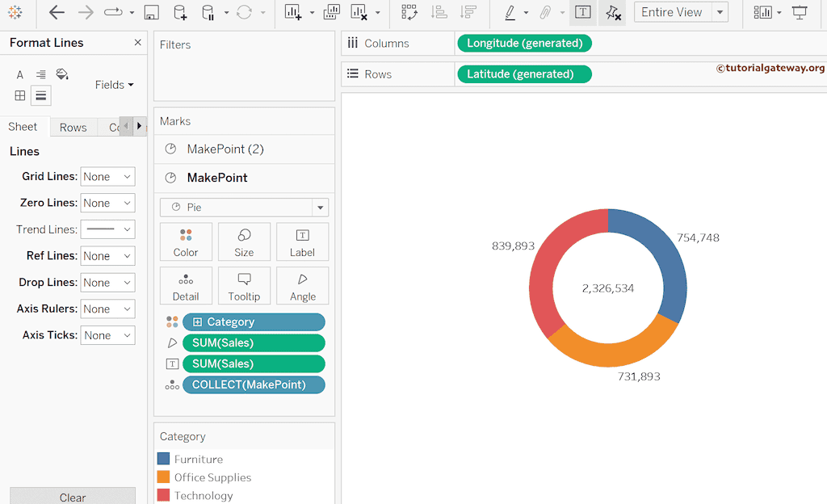
Task: Select the borders format icon
Action: point(20,95)
